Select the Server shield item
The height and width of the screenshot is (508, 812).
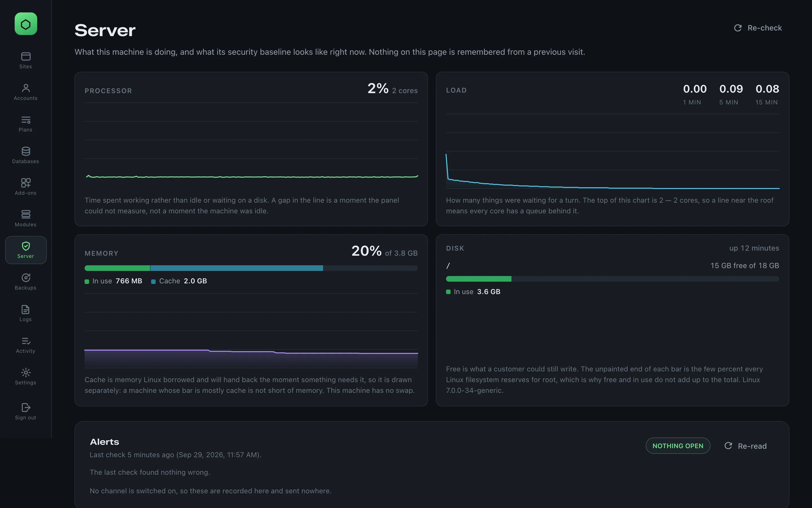pos(26,250)
